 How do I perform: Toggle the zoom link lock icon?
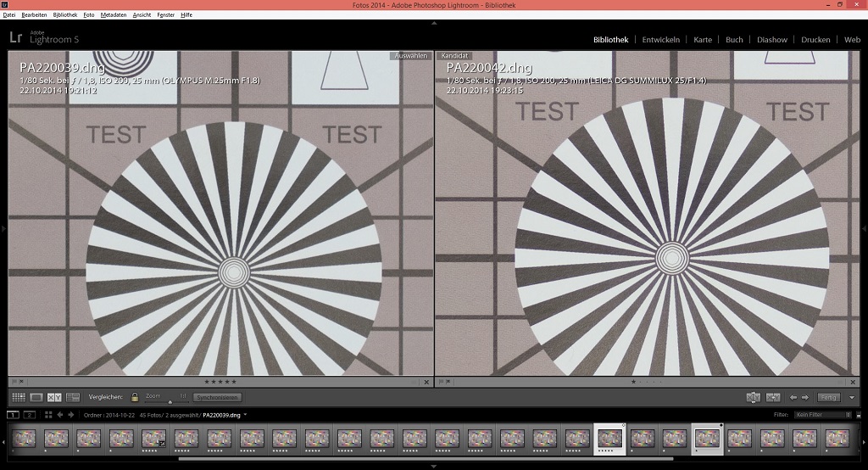point(135,396)
